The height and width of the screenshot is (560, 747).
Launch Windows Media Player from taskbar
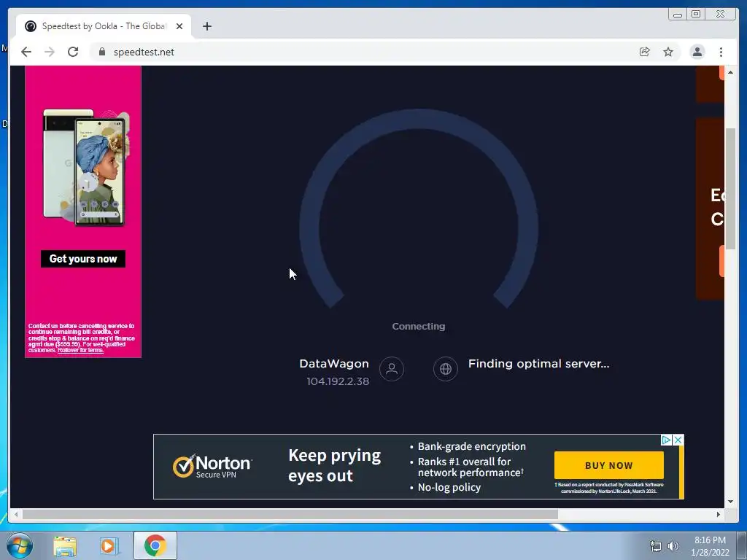(x=108, y=545)
